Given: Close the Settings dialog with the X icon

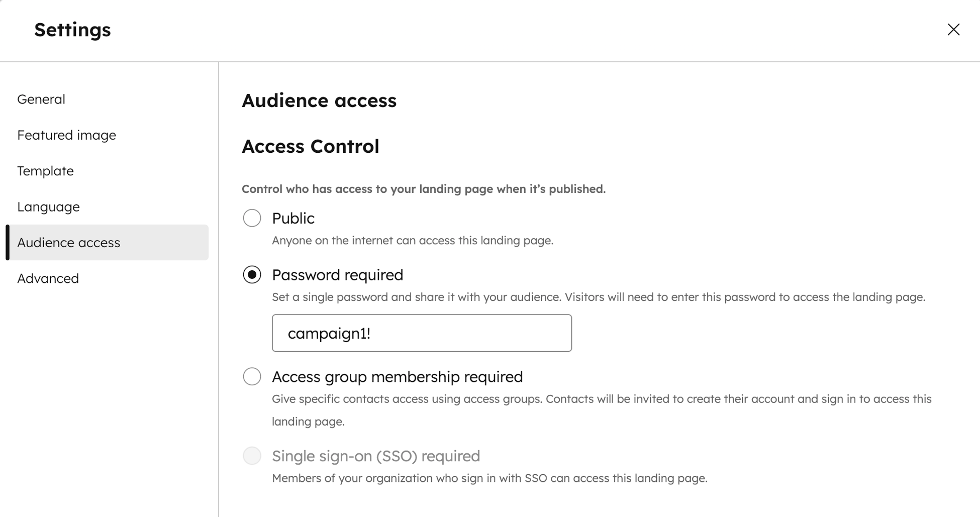Looking at the screenshot, I should pyautogui.click(x=953, y=30).
